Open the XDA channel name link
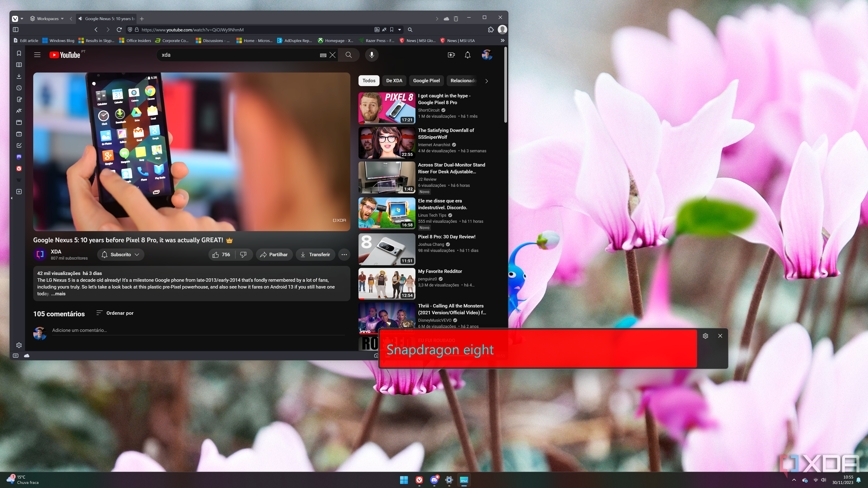868x488 pixels. click(x=56, y=252)
